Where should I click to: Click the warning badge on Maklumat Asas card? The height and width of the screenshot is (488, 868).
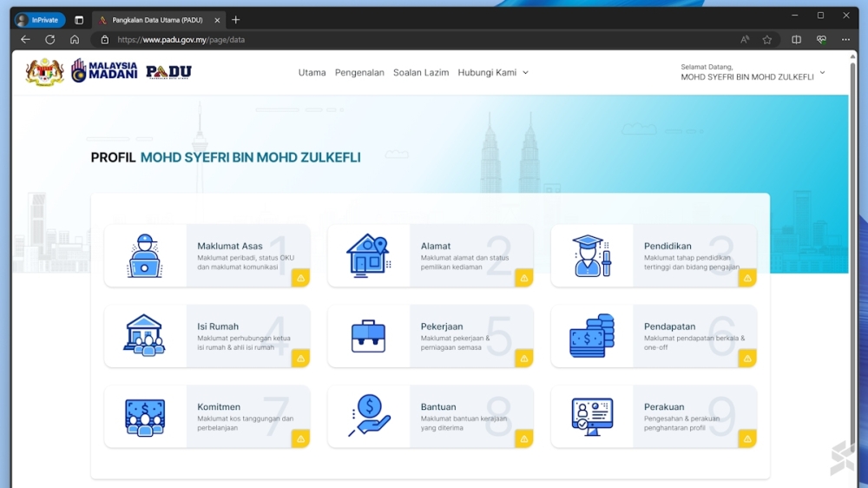300,278
